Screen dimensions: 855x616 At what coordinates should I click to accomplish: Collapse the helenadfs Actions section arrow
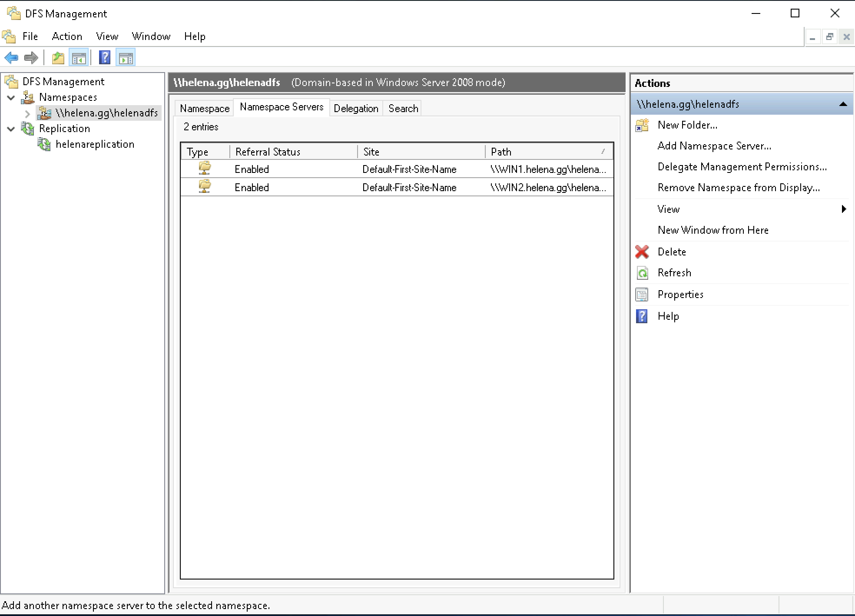pyautogui.click(x=843, y=104)
